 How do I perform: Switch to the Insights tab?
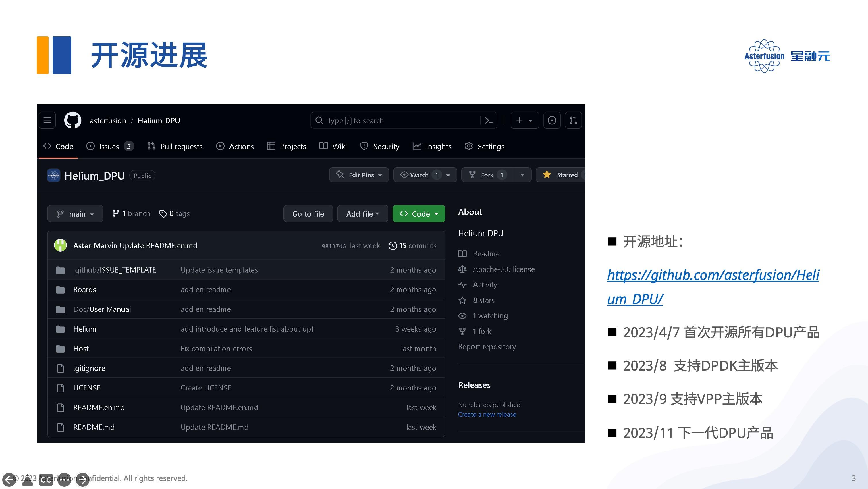point(432,146)
